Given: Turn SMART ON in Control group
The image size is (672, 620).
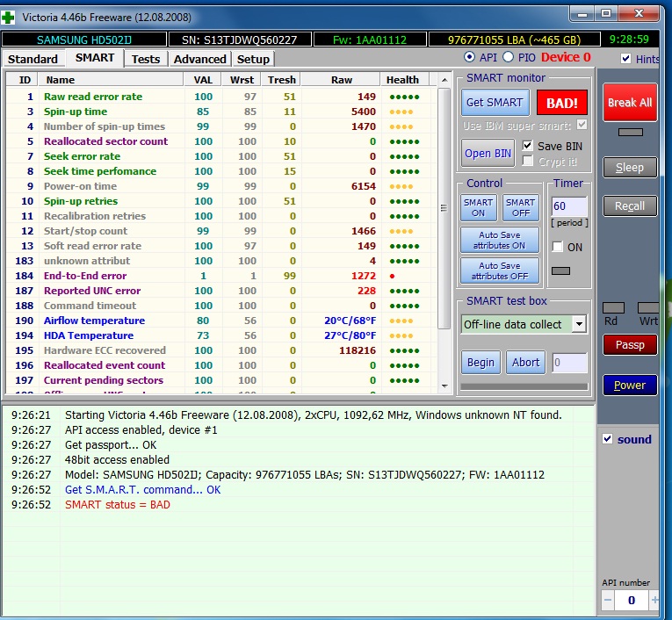Looking at the screenshot, I should pyautogui.click(x=479, y=207).
